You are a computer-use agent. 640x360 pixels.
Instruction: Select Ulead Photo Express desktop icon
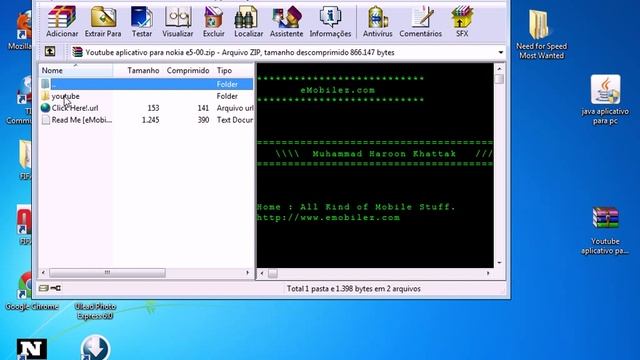[95, 311]
